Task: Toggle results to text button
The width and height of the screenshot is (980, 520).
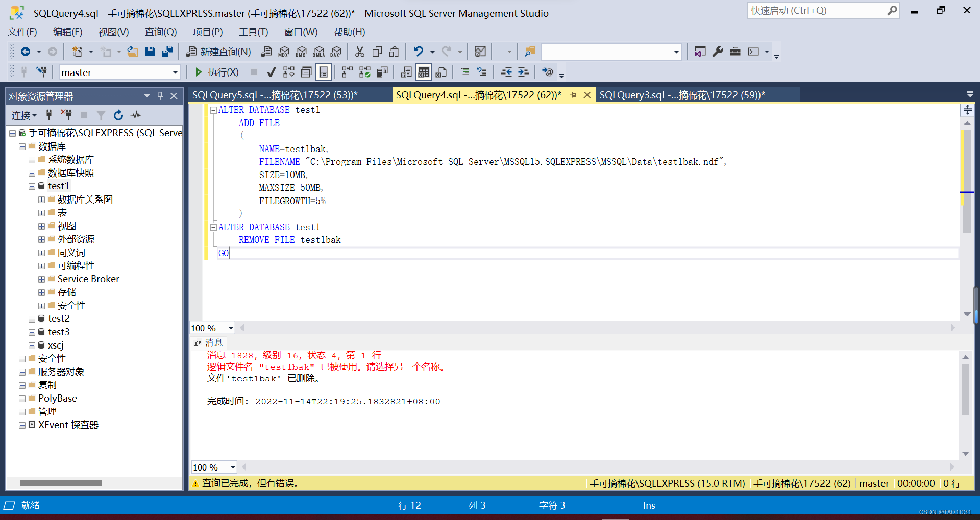Action: [x=406, y=72]
